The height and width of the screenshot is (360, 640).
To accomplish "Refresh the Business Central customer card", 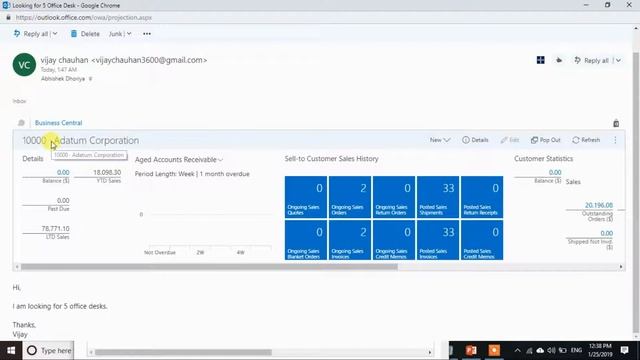I will point(586,140).
